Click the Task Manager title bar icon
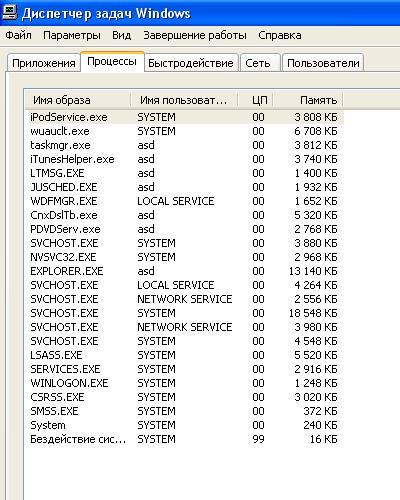This screenshot has width=400, height=500. click(x=9, y=12)
